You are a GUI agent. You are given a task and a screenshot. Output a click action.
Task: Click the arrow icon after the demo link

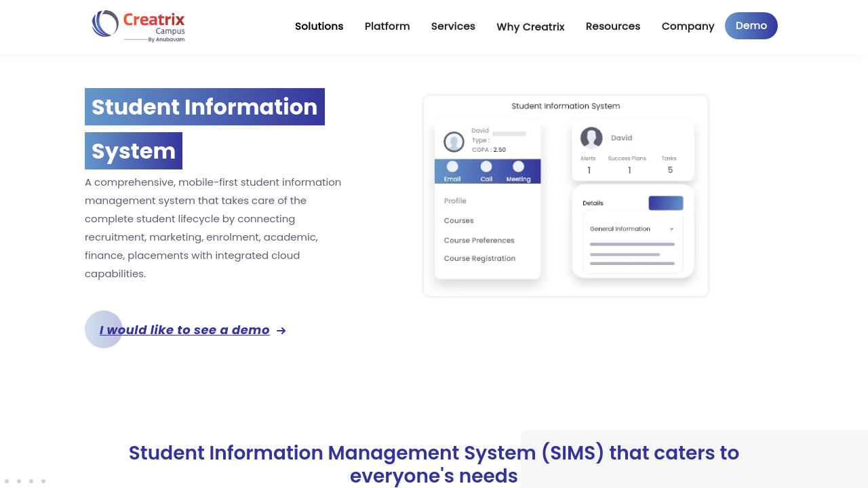click(281, 331)
